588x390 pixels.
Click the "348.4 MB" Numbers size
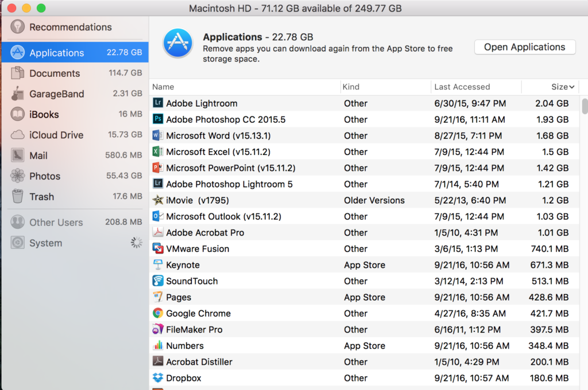point(548,345)
